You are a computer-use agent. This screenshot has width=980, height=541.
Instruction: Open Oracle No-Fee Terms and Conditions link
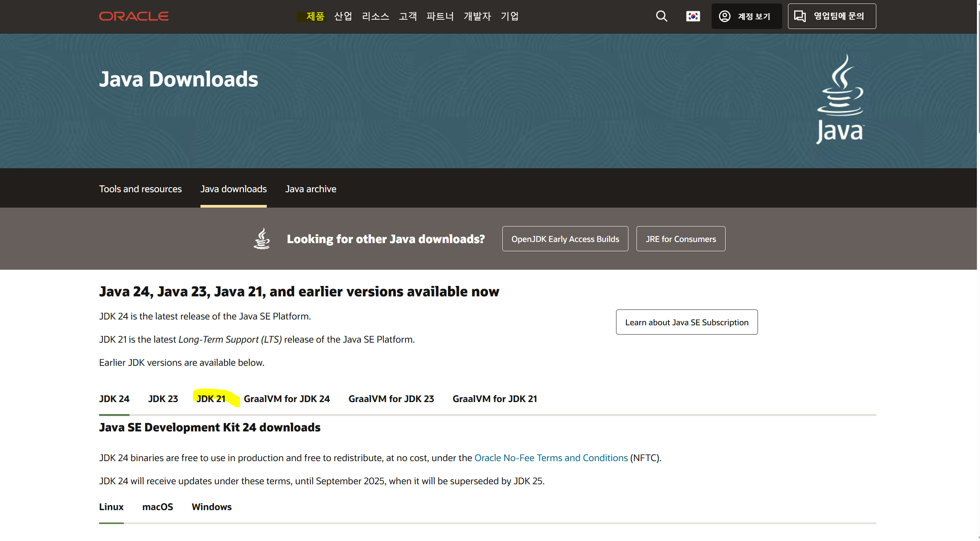coord(551,458)
